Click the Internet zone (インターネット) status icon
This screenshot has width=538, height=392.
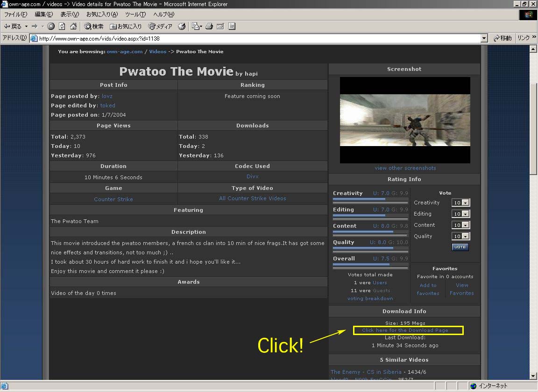tap(473, 386)
